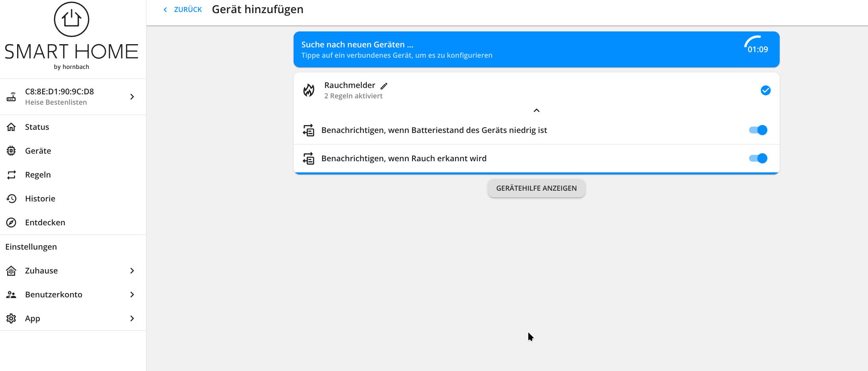
Task: Click the 'Heise Bestenlisten' gateway subtitle
Action: pos(56,102)
